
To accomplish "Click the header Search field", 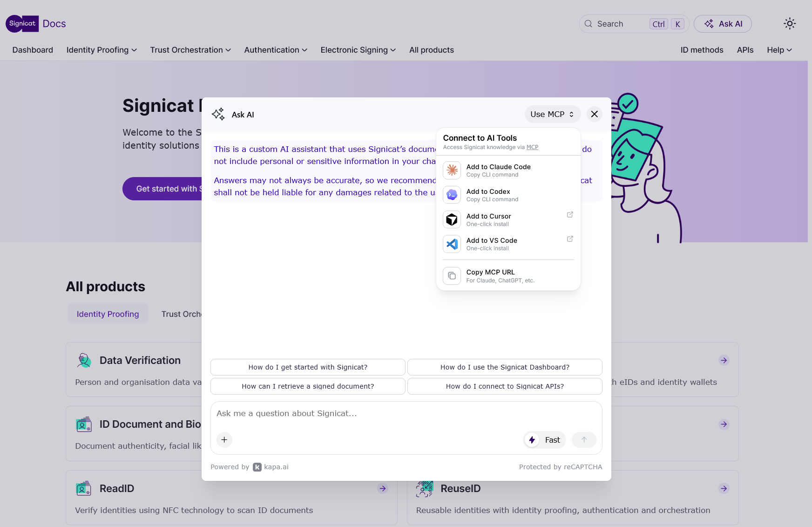I will click(634, 24).
